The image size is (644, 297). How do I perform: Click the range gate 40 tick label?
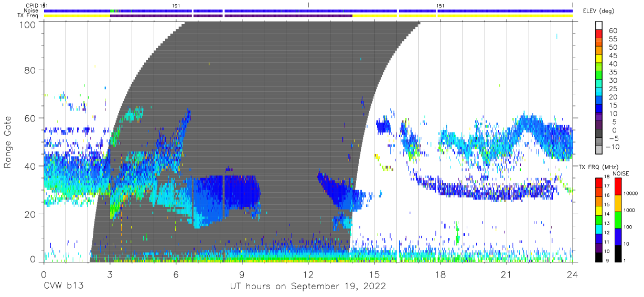point(31,166)
